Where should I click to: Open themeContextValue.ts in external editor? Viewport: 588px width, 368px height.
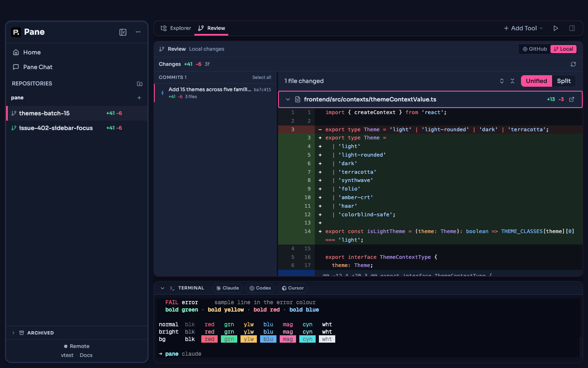tap(572, 99)
